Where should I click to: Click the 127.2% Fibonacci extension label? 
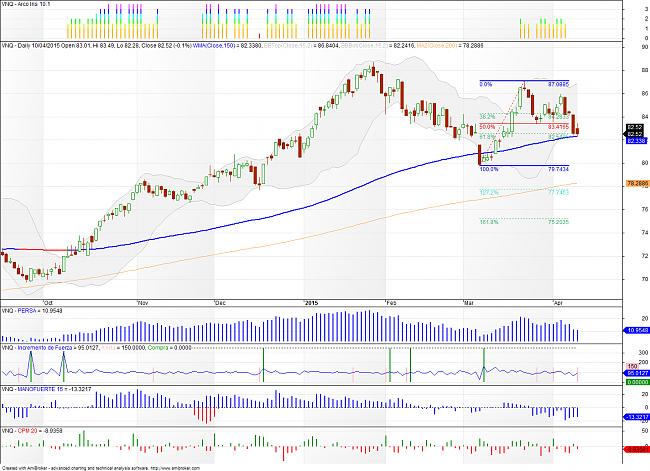489,192
